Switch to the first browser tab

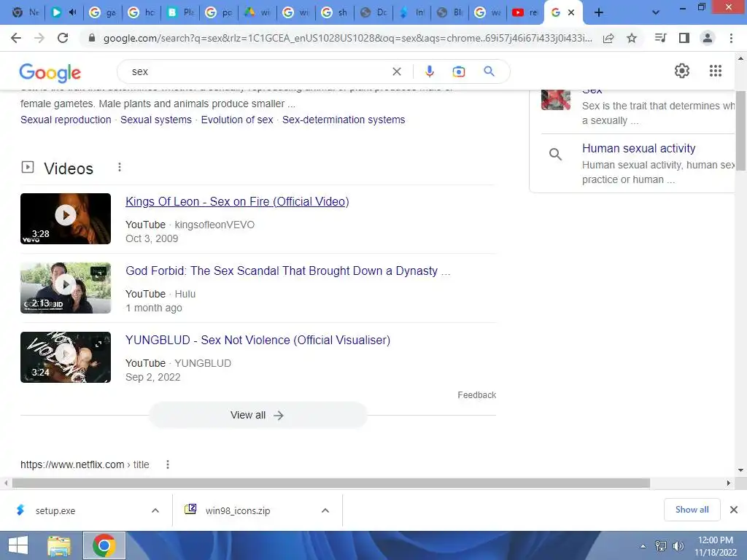25,12
